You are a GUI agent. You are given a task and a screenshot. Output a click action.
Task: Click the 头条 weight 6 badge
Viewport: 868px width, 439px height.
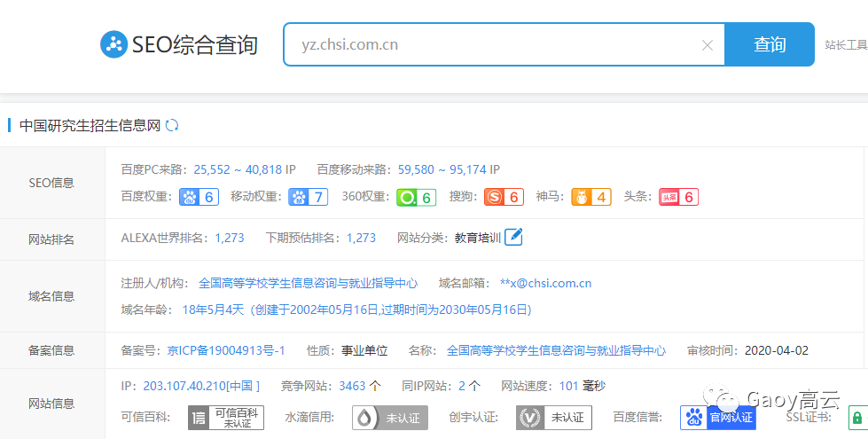click(x=678, y=197)
